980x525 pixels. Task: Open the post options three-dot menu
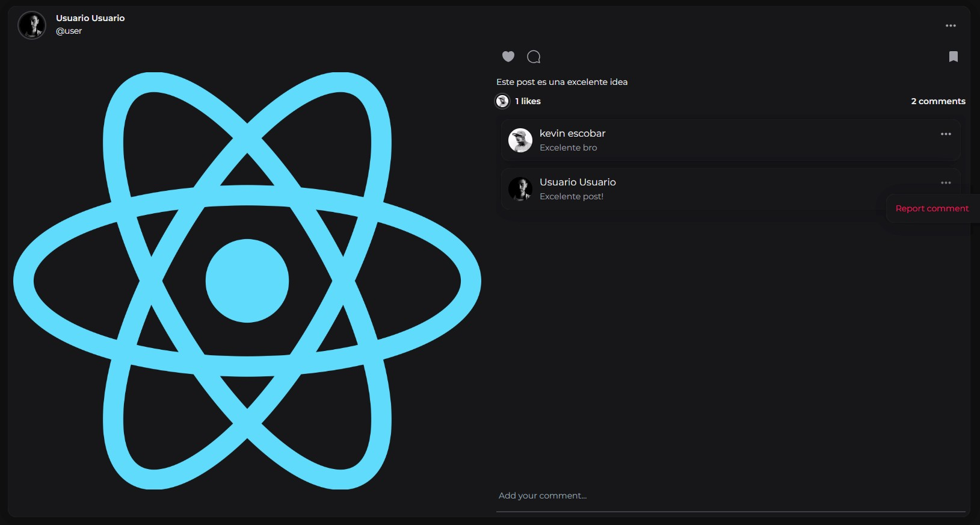tap(951, 26)
